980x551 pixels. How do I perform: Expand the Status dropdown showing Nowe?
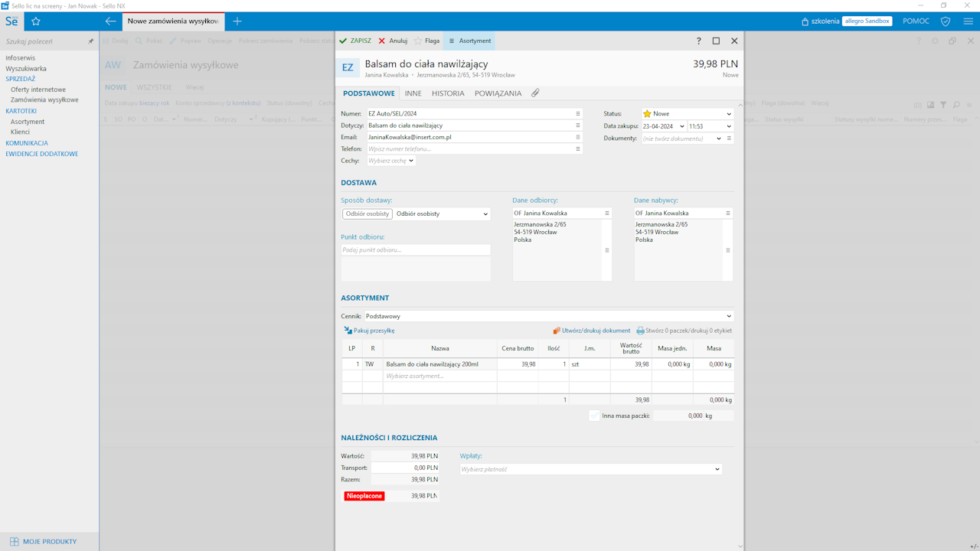click(728, 114)
